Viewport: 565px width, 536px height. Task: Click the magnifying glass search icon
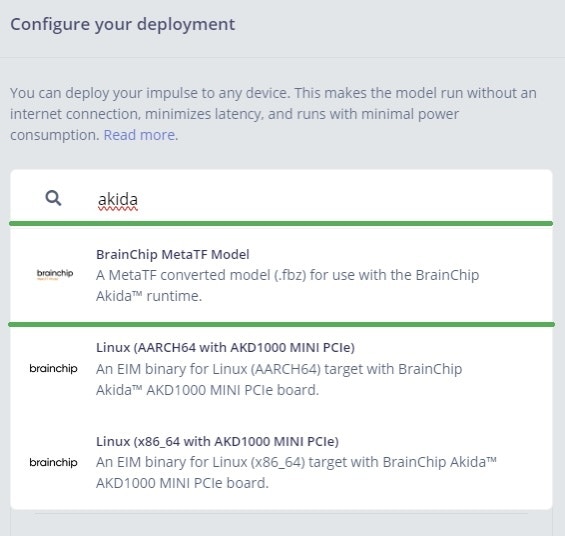(53, 198)
